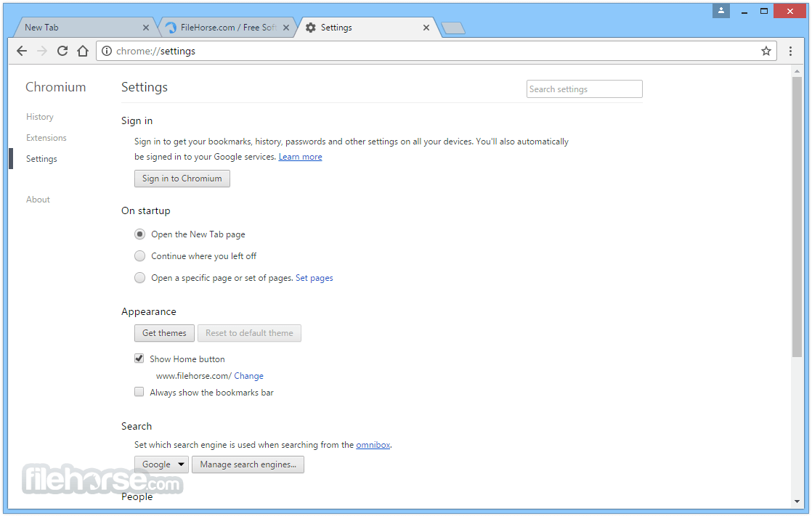Open Extensions in the sidebar
This screenshot has width=812, height=516.
46,138
